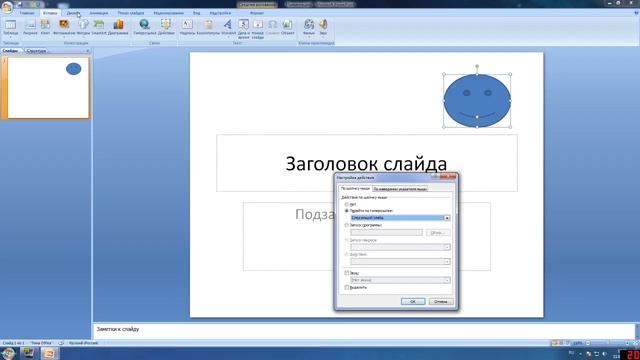Click the Звук sound icon
The width and height of the screenshot is (640, 360).
(323, 27)
